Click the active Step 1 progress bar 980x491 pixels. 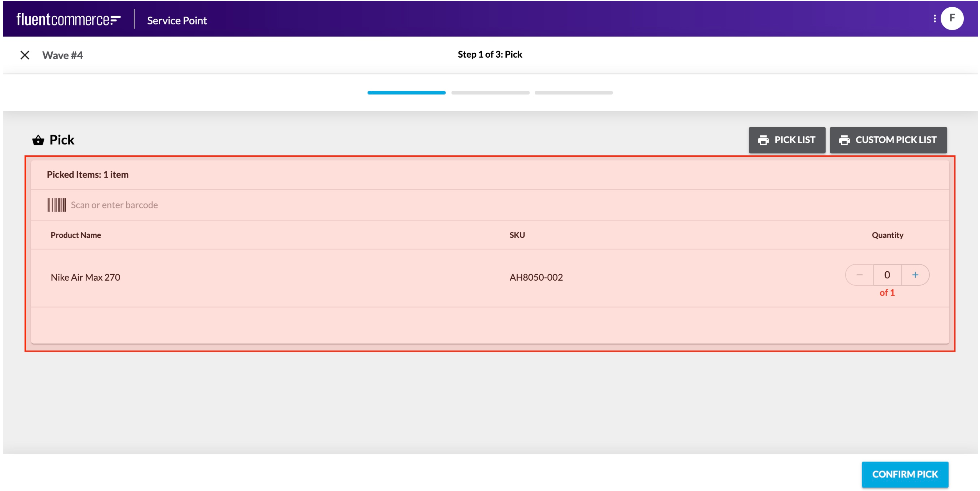coord(406,92)
